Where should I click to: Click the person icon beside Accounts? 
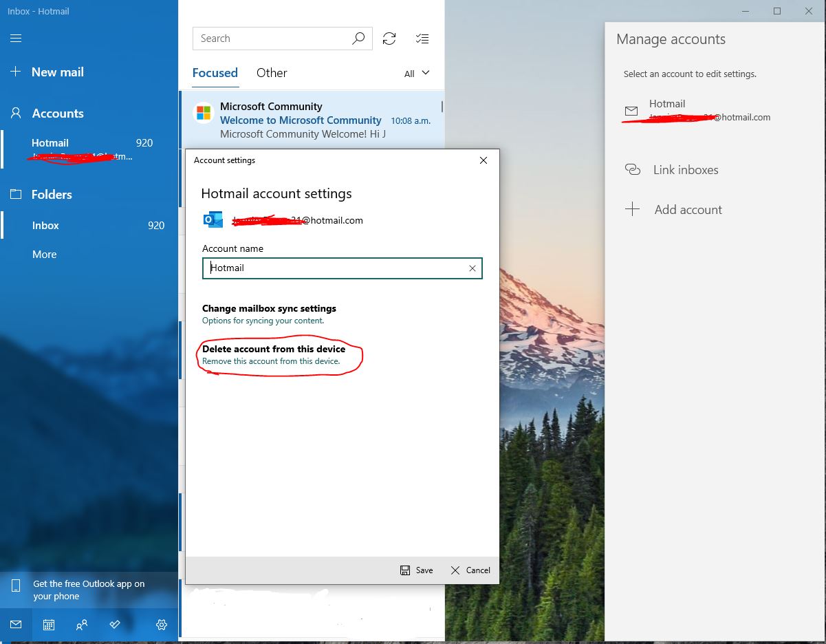tap(16, 114)
